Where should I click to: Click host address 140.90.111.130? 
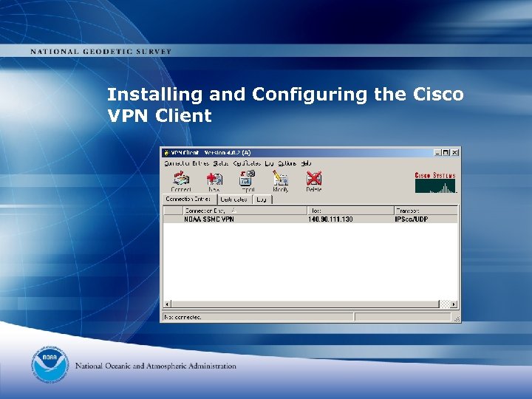point(330,219)
